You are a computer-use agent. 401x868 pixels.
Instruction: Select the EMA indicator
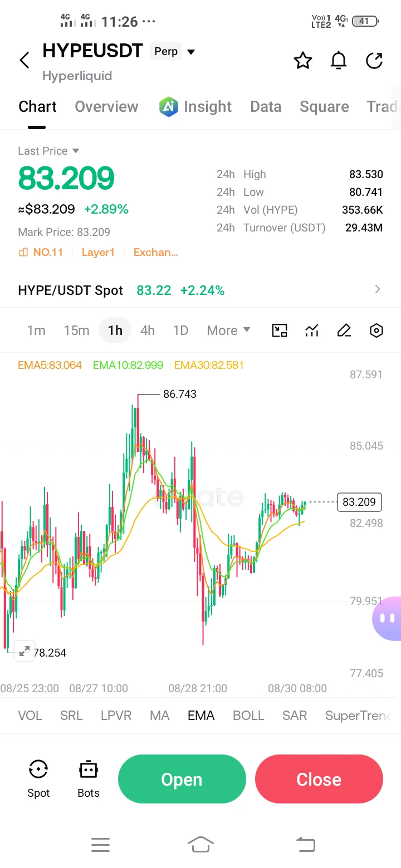[x=201, y=716]
